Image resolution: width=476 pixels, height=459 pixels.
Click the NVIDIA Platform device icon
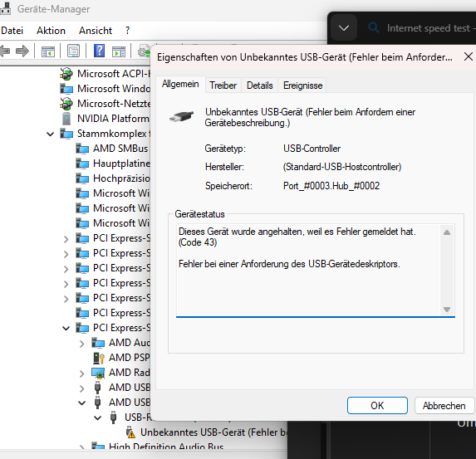(x=66, y=119)
